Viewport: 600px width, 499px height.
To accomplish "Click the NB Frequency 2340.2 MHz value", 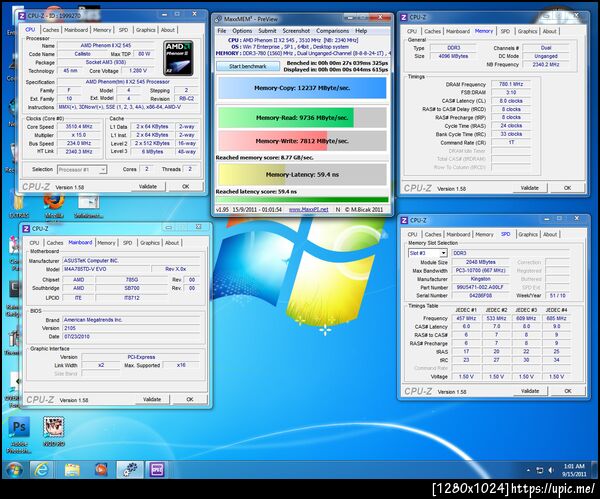I will coord(546,64).
